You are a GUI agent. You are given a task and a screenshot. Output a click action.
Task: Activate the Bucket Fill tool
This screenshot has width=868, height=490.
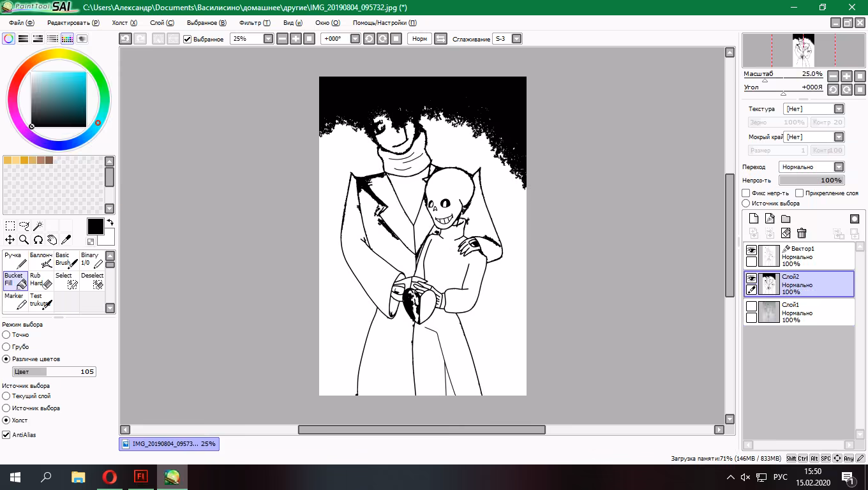pos(15,281)
